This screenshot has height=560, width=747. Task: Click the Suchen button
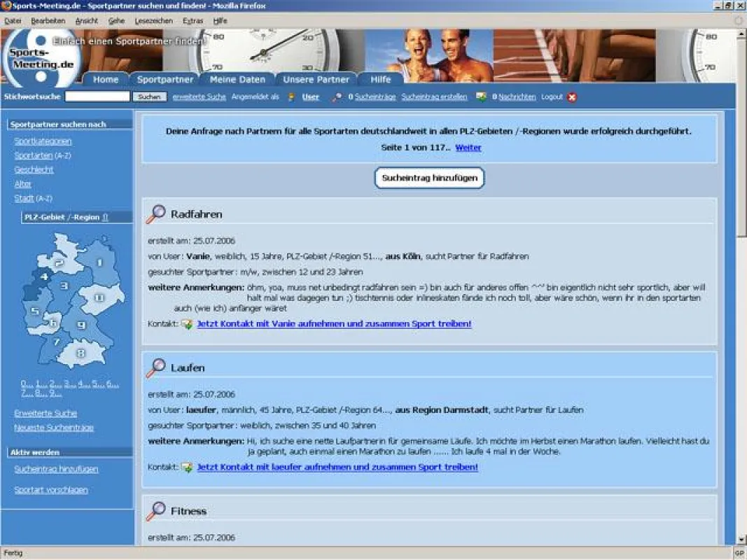click(x=150, y=97)
